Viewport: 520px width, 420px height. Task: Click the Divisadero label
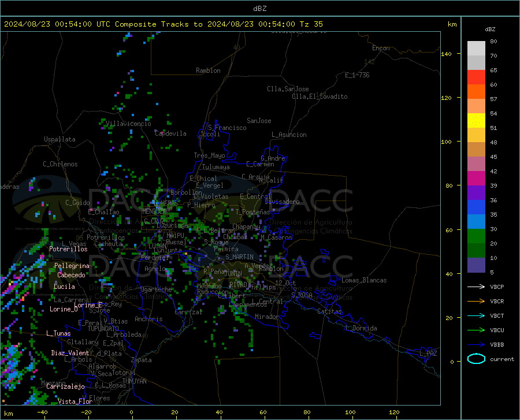(x=282, y=202)
